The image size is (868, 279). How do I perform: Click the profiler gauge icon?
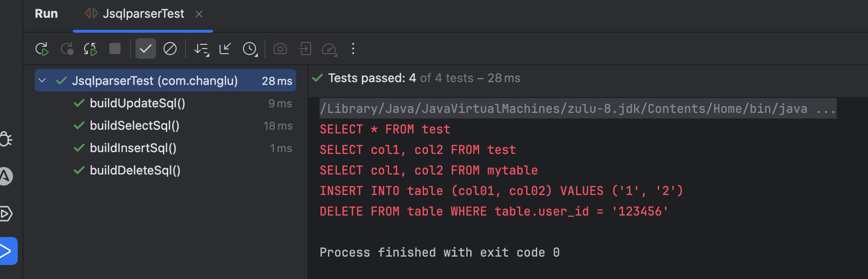click(329, 49)
